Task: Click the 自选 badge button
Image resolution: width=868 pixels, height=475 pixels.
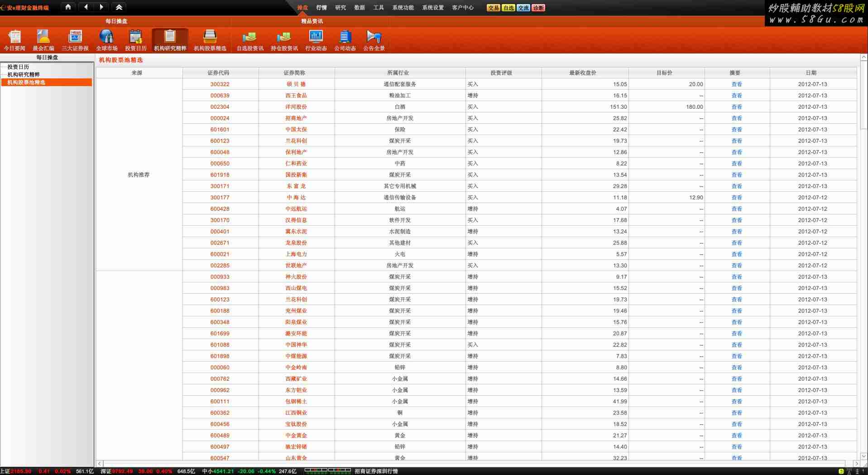Action: [508, 8]
